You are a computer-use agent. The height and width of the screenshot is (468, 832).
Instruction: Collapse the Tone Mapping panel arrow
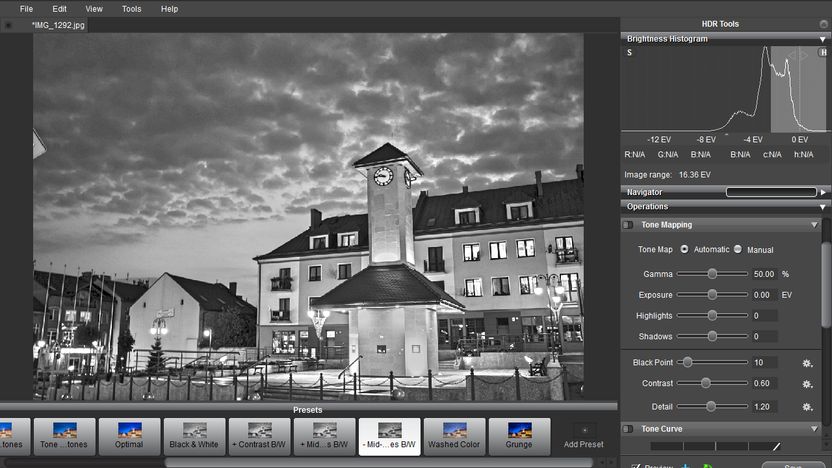point(814,225)
